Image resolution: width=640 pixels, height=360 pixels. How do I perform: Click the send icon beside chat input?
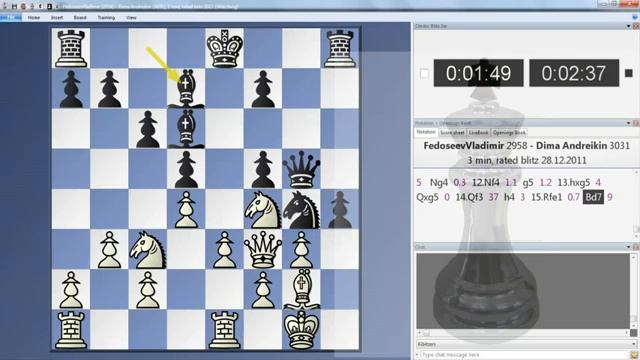tap(634, 355)
